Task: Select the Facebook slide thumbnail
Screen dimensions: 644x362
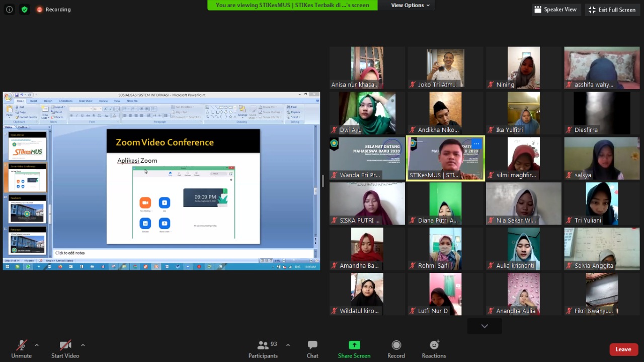Action: pos(27,209)
